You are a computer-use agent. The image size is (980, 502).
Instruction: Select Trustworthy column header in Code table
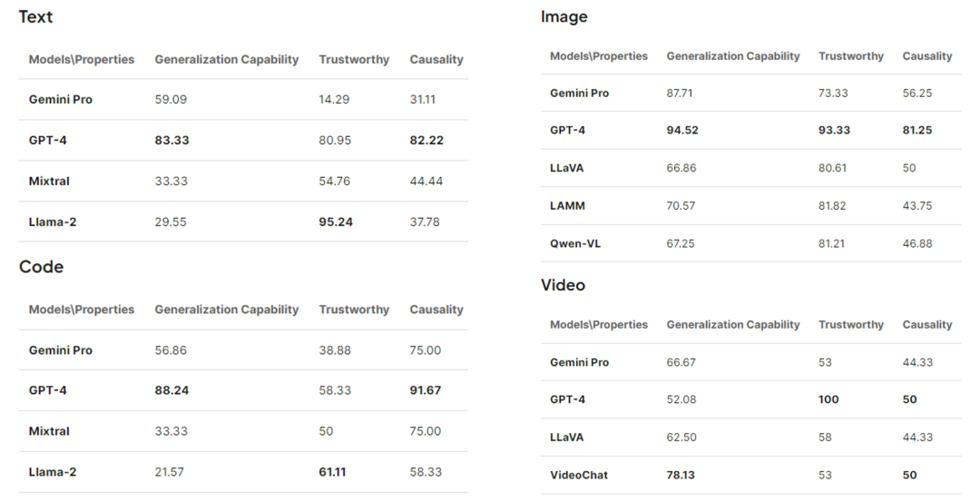point(355,310)
